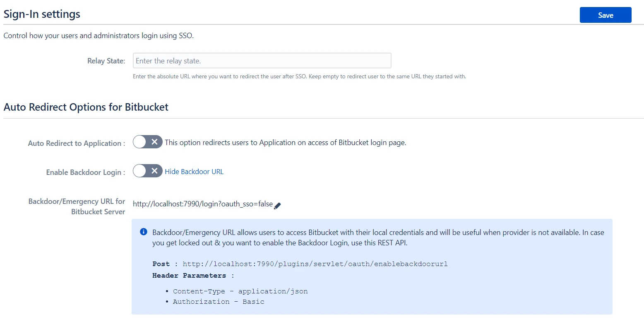Toggle Auto Redirect to Application switch
This screenshot has height=322, width=644.
click(x=147, y=142)
